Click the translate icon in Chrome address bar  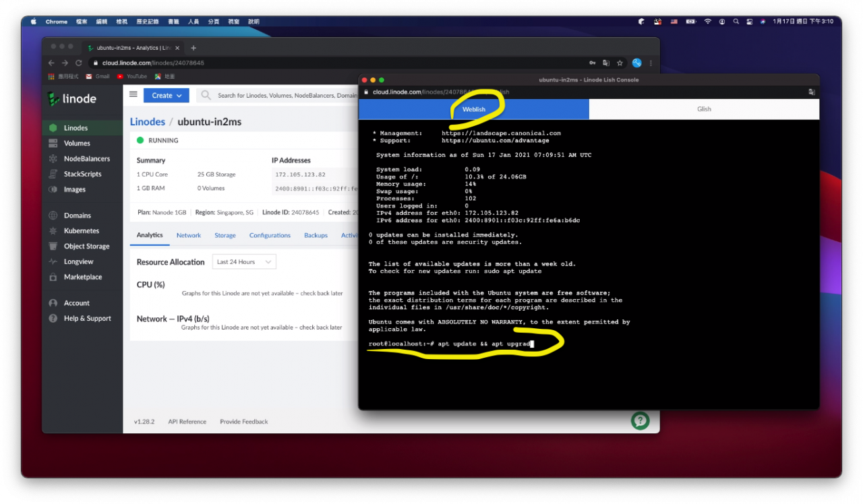(x=606, y=63)
